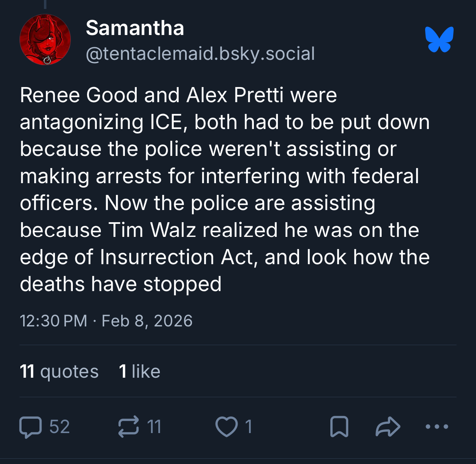Open the three-dot more options menu
Image resolution: width=476 pixels, height=464 pixels.
[437, 427]
